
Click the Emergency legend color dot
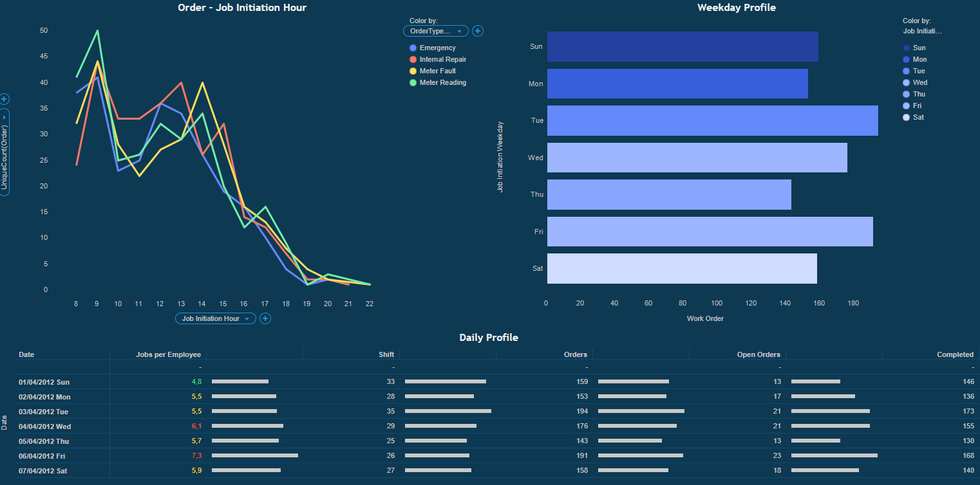point(413,48)
